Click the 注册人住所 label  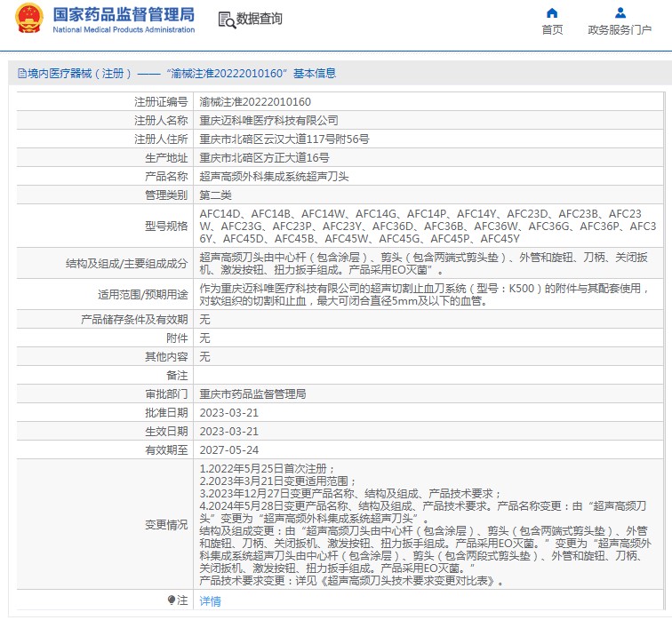[161, 139]
